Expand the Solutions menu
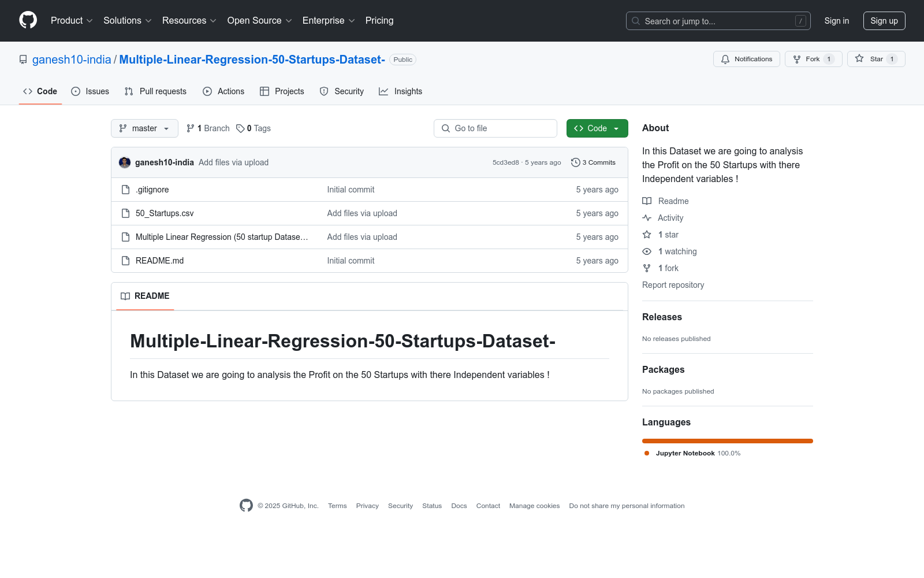Screen dimensions: 924x578 128,21
